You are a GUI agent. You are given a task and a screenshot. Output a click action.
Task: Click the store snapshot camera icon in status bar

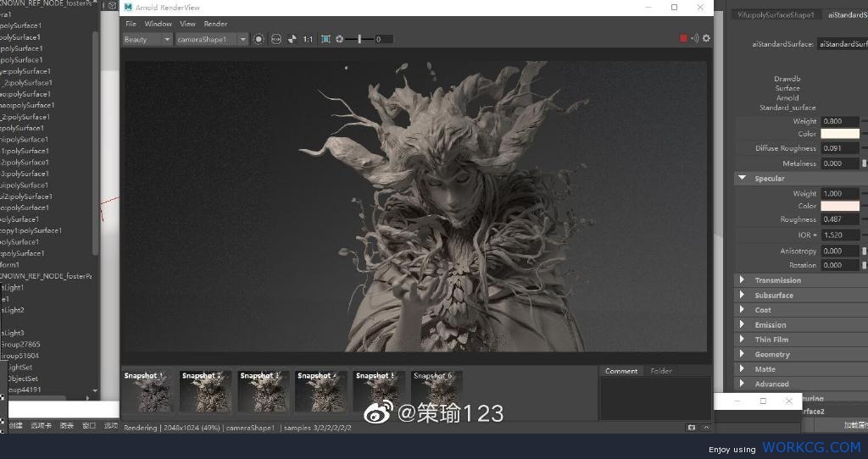tap(692, 428)
